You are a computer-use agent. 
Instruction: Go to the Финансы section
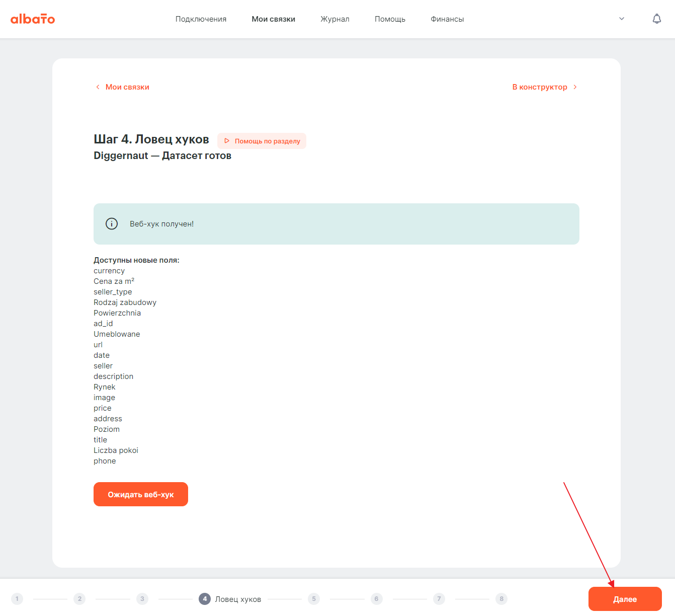click(447, 19)
